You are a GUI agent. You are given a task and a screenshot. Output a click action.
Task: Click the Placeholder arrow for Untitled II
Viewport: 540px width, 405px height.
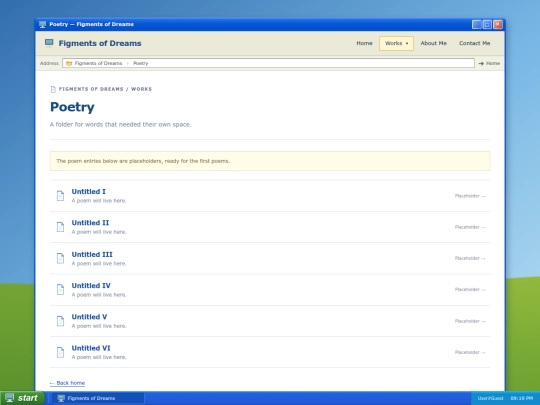[470, 227]
